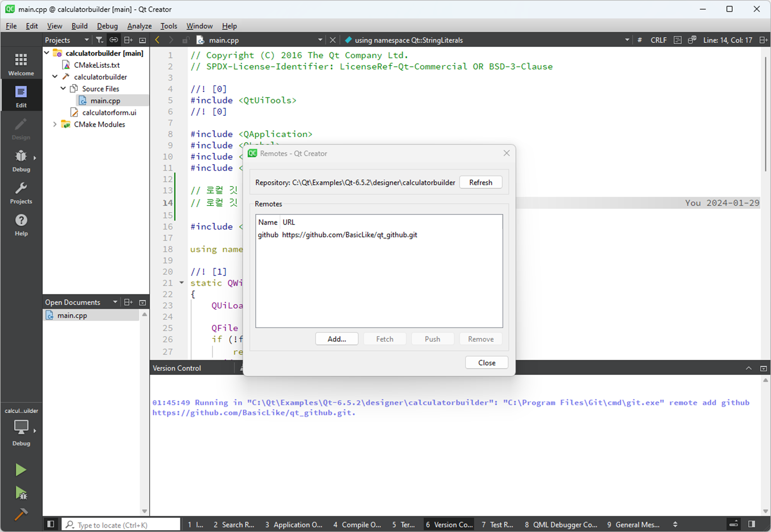Go back in editor navigation history
771x532 pixels.
[158, 40]
